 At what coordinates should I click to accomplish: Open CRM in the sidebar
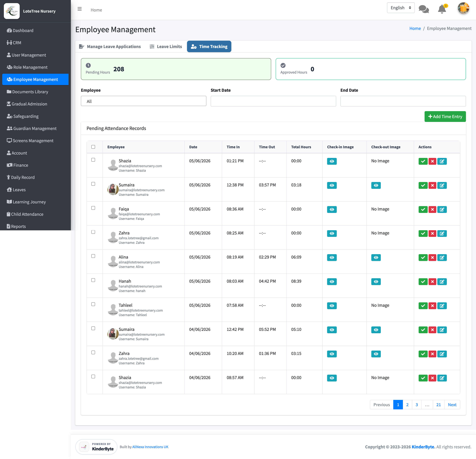(x=35, y=43)
